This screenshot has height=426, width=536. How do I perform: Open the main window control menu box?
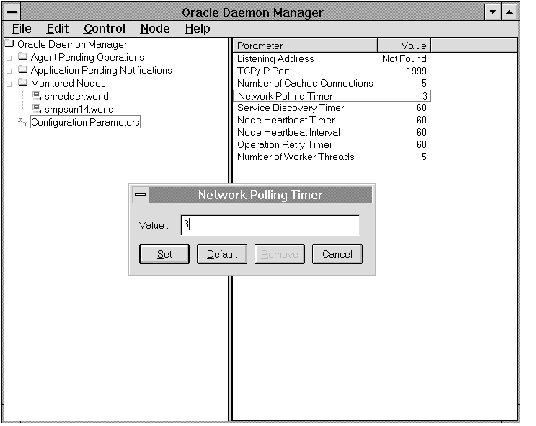click(x=12, y=12)
